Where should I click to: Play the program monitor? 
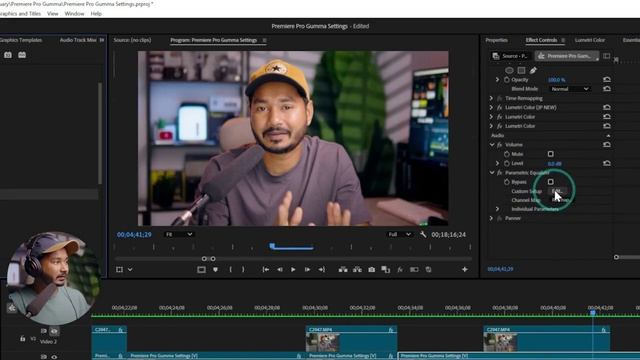(293, 269)
